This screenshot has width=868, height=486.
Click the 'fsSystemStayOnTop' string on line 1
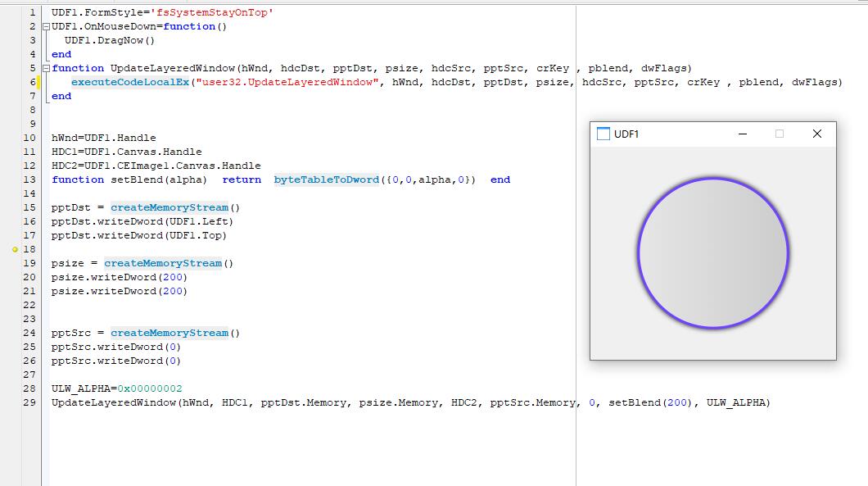(221, 12)
